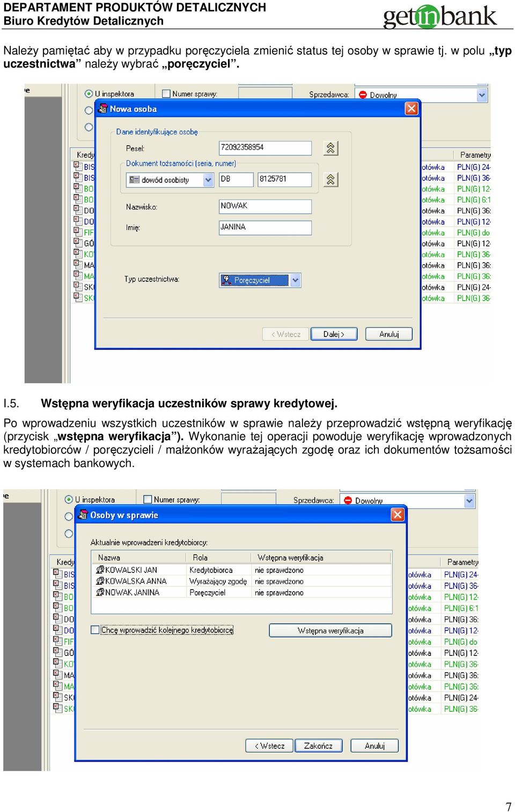Select U inspektora radio in lower window
This screenshot has width=515, height=812.
tap(69, 499)
